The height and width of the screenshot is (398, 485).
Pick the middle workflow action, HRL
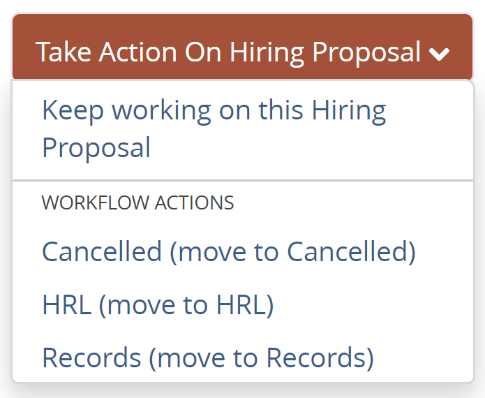242,305
